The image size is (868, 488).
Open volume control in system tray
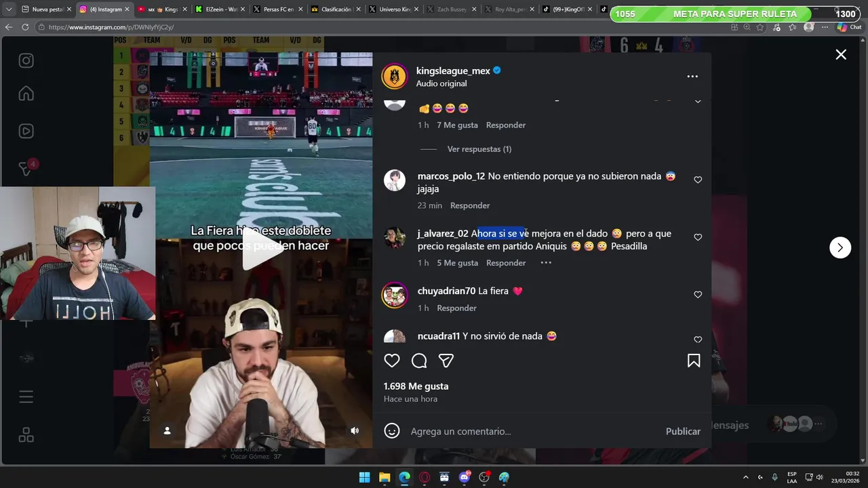820,477
